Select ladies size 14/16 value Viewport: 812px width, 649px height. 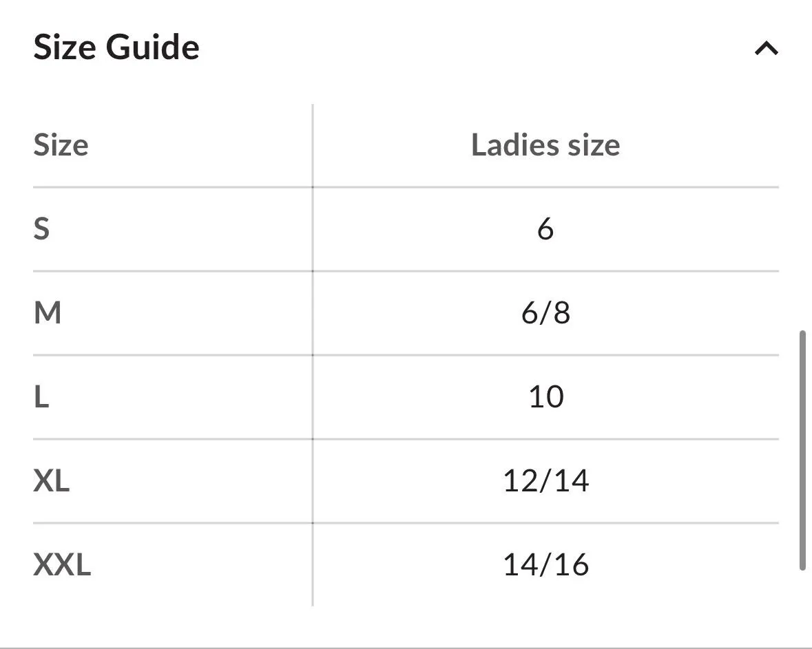pyautogui.click(x=546, y=565)
